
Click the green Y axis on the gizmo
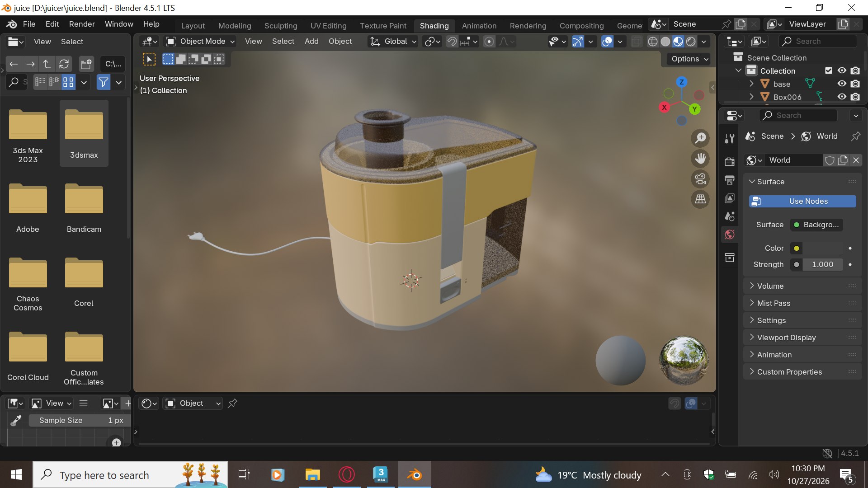point(694,109)
